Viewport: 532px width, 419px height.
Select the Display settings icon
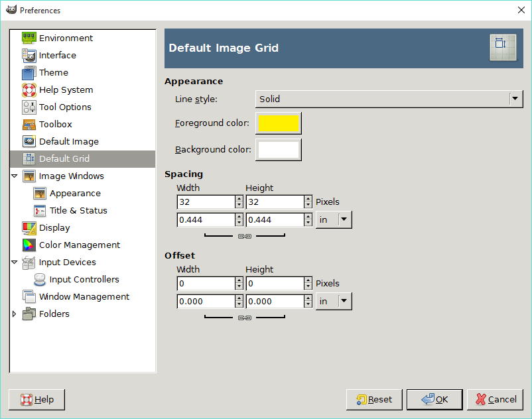29,228
